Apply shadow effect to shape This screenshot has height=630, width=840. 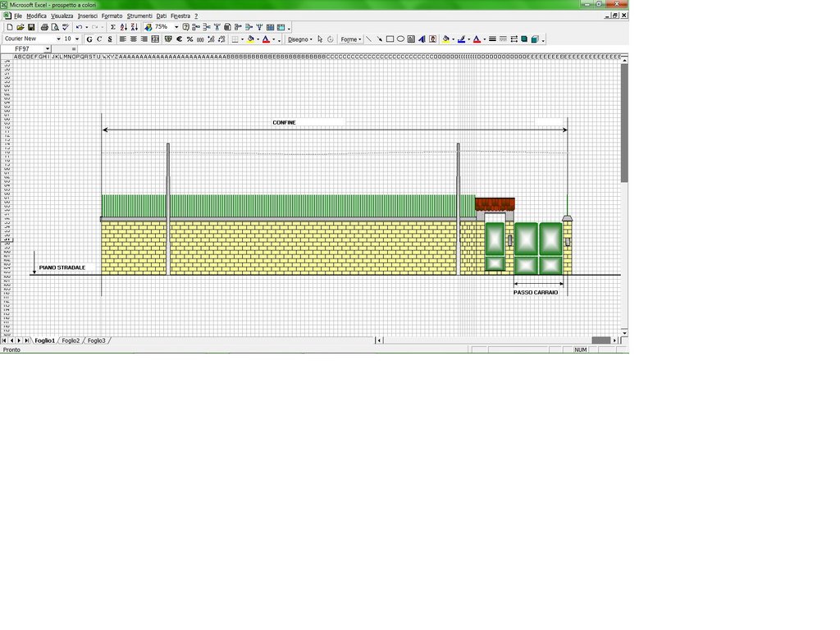click(x=524, y=39)
